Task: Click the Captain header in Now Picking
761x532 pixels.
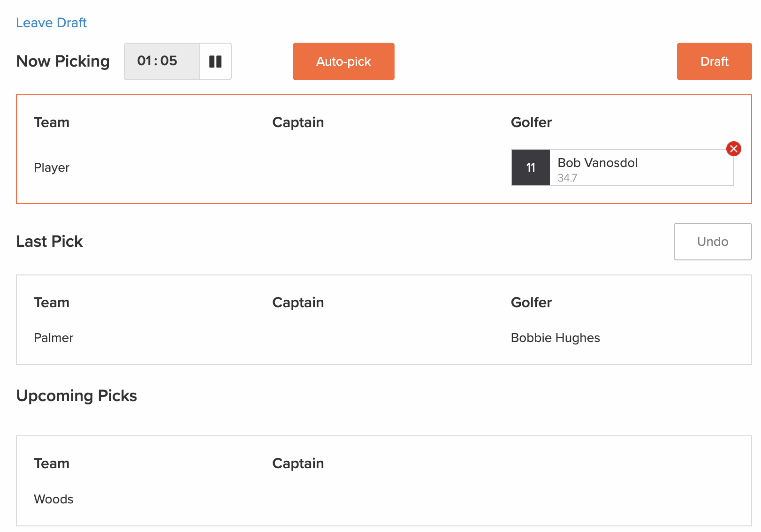Action: (x=298, y=122)
